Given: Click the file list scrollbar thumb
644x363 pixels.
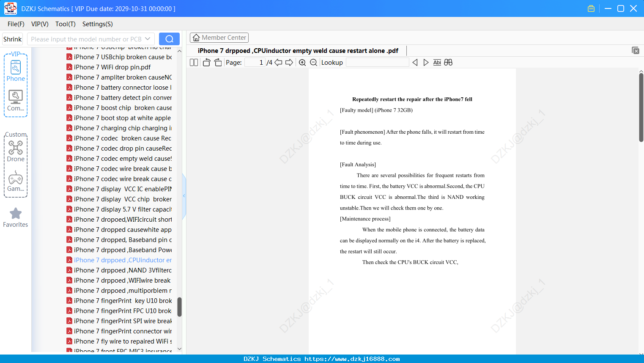Looking at the screenshot, I should [179, 307].
